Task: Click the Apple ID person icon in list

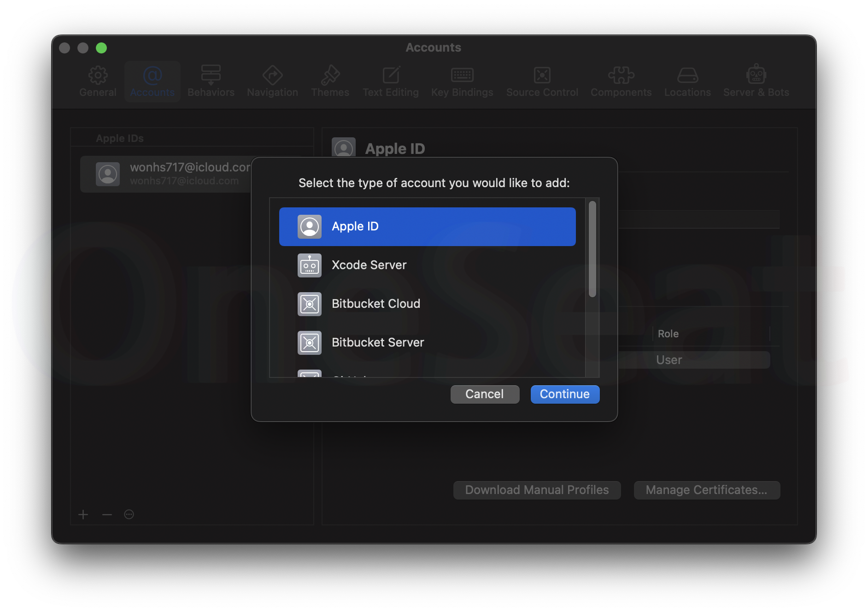Action: coord(310,227)
